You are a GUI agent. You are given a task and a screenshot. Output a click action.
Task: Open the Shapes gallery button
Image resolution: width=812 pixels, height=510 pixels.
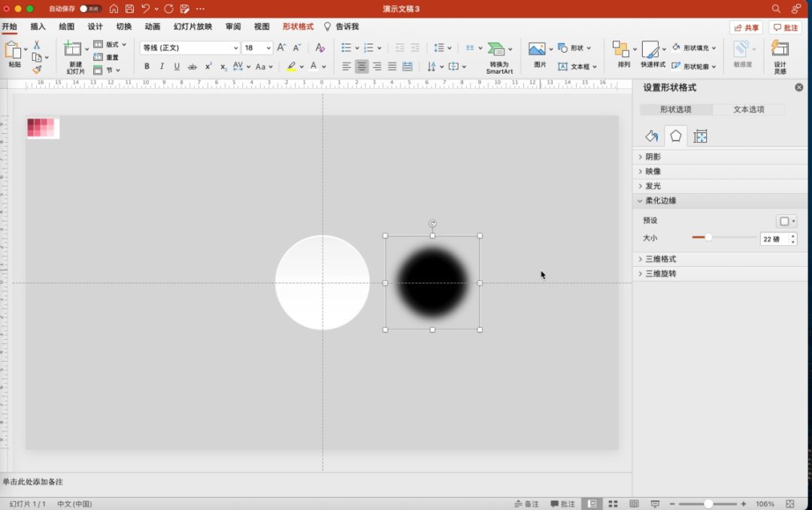point(574,47)
